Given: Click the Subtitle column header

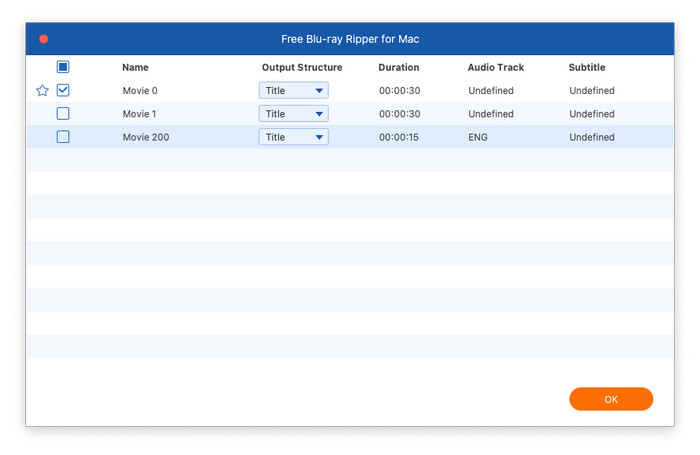Looking at the screenshot, I should coord(586,68).
